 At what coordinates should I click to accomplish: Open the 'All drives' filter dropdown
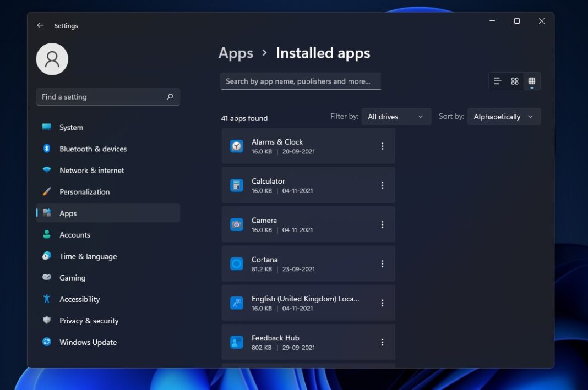tap(396, 116)
